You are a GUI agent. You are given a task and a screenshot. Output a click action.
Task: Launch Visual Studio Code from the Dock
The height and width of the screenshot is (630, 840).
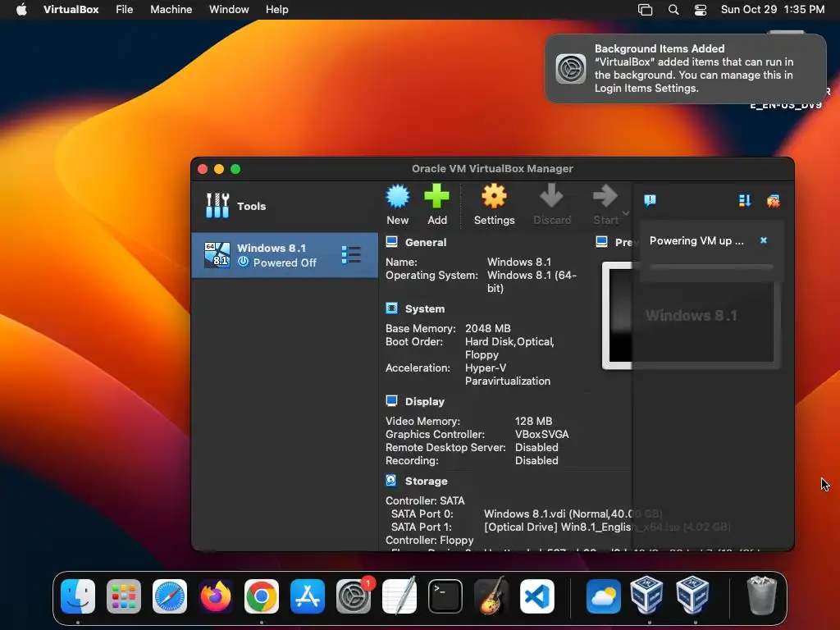coord(537,596)
